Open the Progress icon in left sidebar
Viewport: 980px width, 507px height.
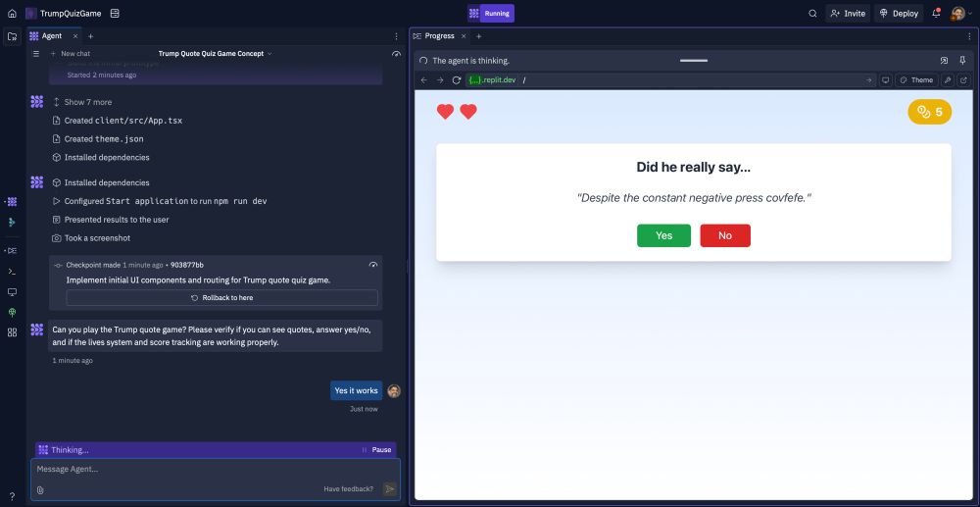point(12,251)
